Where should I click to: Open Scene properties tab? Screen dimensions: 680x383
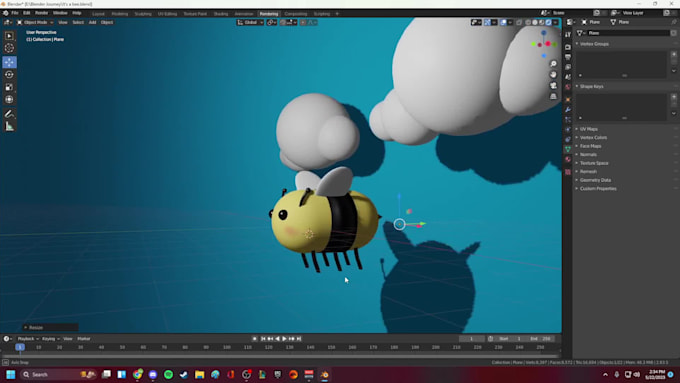pos(568,77)
